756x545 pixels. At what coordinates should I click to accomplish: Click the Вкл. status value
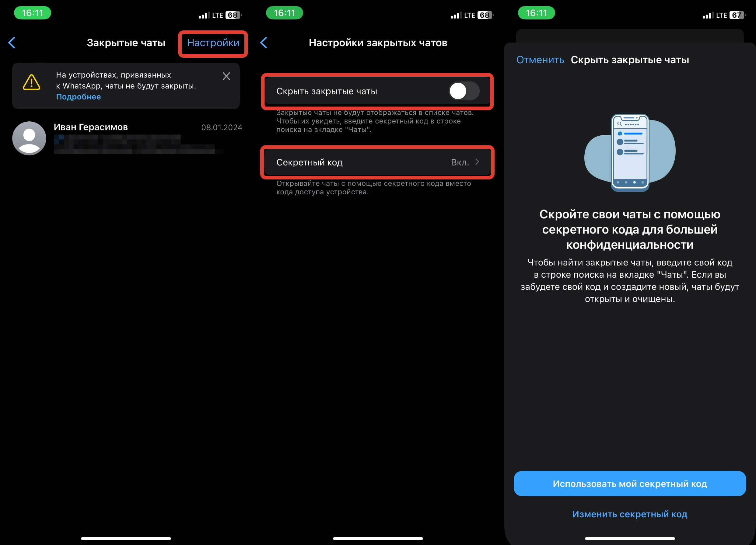tap(460, 162)
